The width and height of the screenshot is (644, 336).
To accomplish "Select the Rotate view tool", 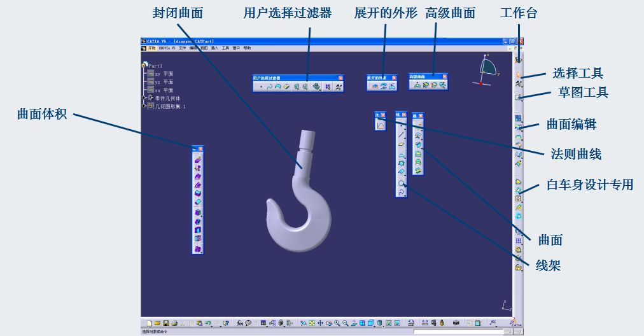I will coord(328,323).
